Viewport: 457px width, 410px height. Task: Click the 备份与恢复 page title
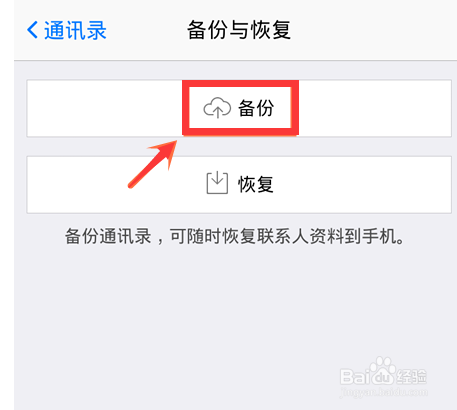[239, 30]
